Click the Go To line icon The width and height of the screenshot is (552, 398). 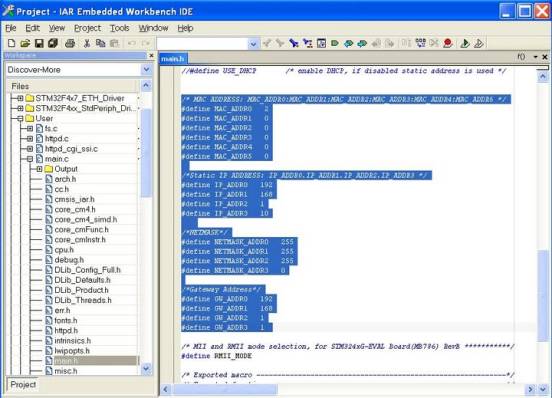pyautogui.click(x=321, y=43)
